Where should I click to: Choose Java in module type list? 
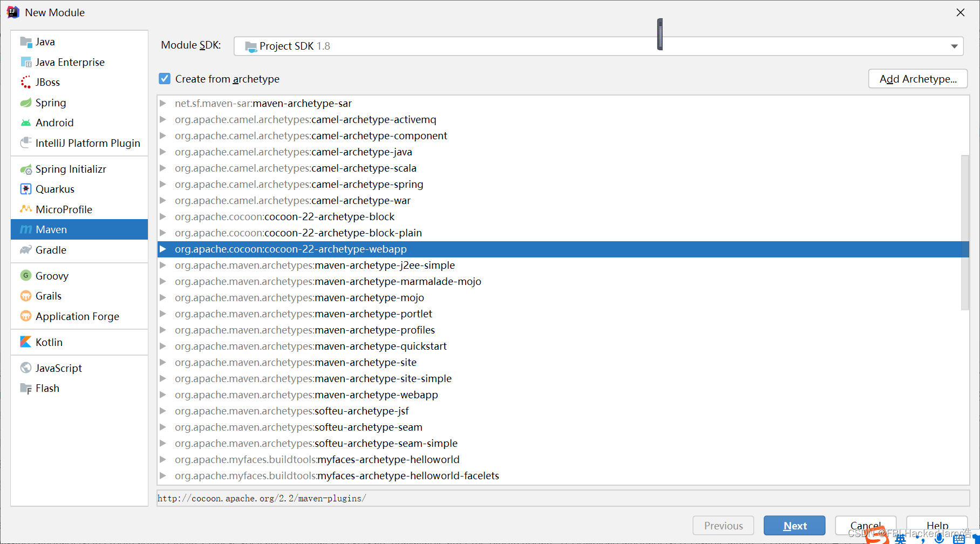tap(79, 42)
